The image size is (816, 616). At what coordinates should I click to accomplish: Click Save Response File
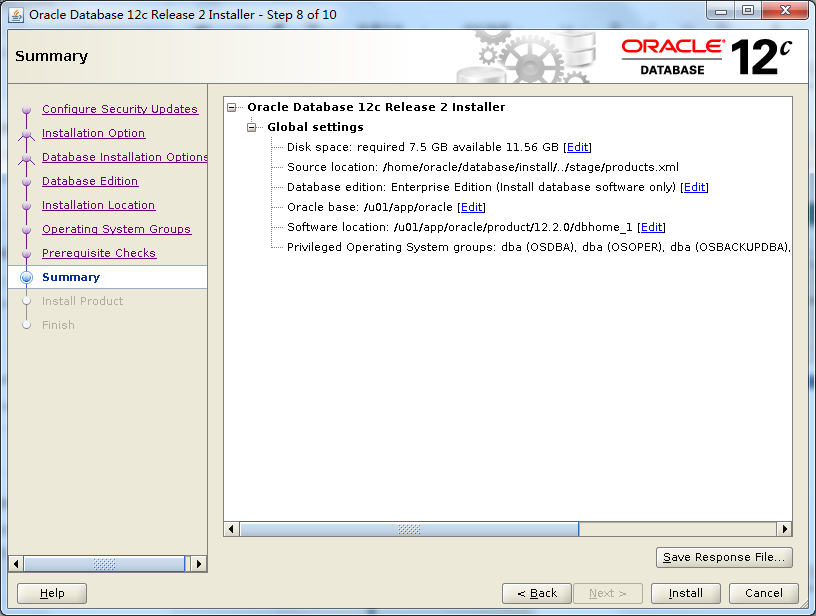(x=723, y=557)
